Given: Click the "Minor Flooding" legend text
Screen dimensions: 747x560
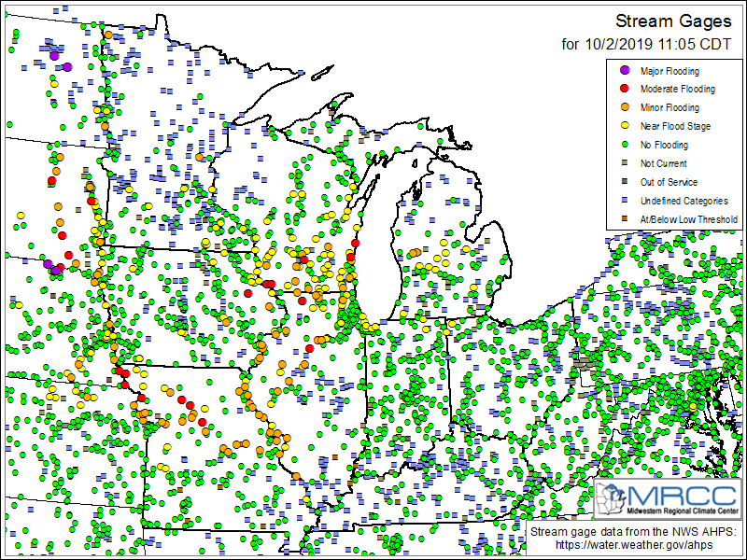Looking at the screenshot, I should point(669,108).
